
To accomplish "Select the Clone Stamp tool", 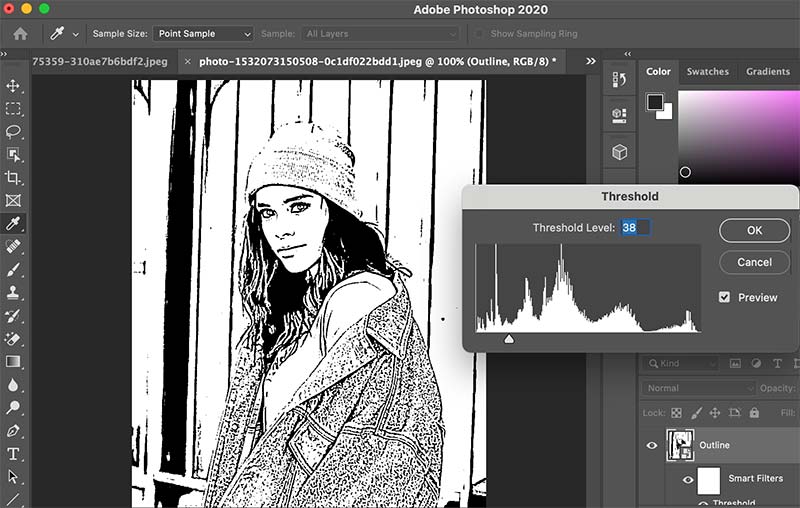I will coord(13,292).
